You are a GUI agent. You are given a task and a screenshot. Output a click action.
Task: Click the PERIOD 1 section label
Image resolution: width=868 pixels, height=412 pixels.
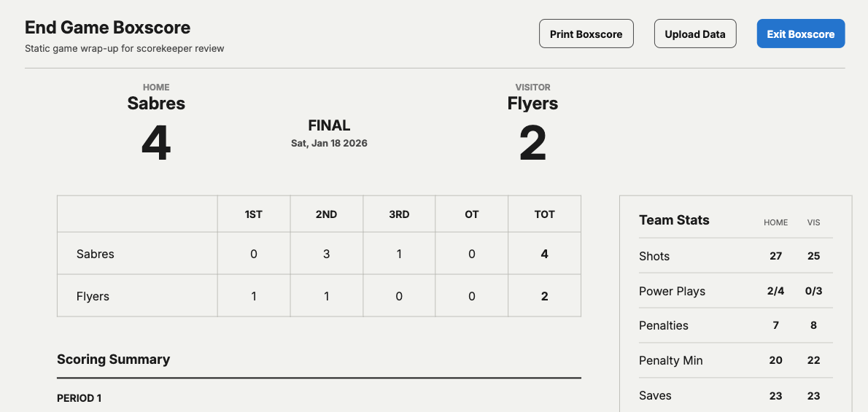pyautogui.click(x=80, y=398)
